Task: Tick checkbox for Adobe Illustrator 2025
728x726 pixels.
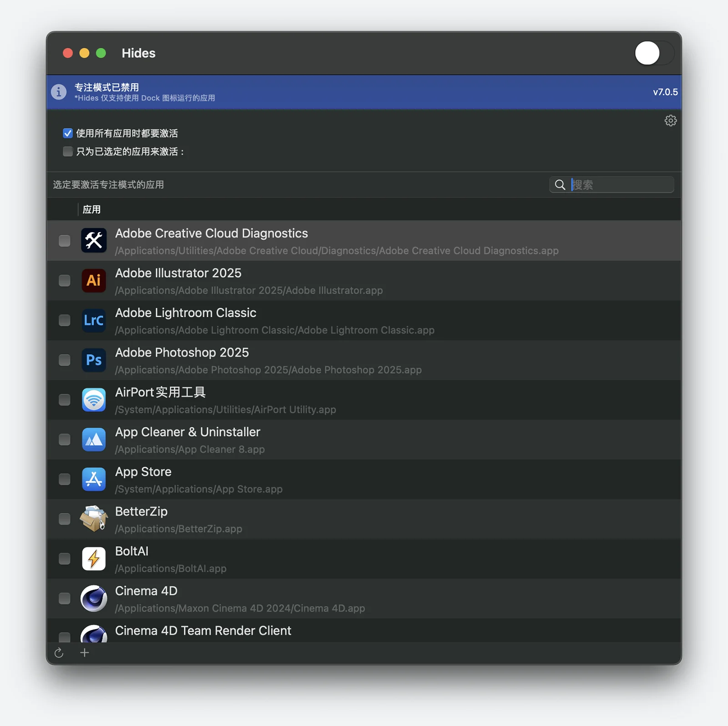Action: (65, 280)
